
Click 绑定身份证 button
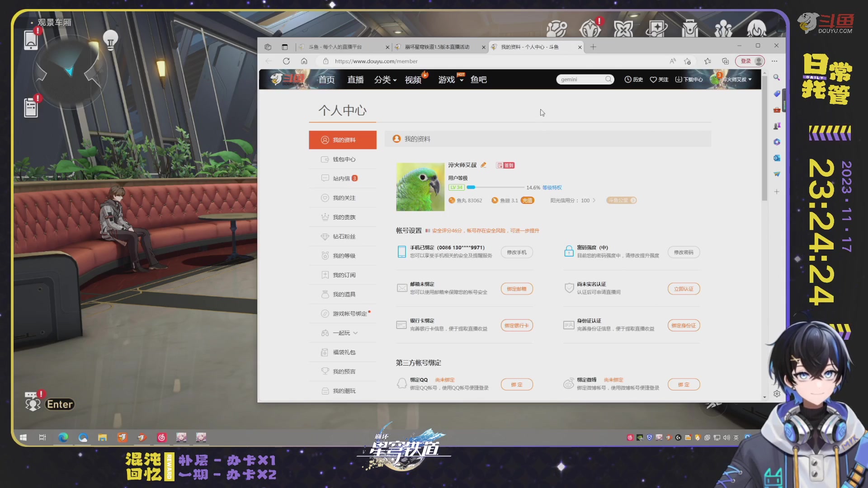tap(684, 326)
